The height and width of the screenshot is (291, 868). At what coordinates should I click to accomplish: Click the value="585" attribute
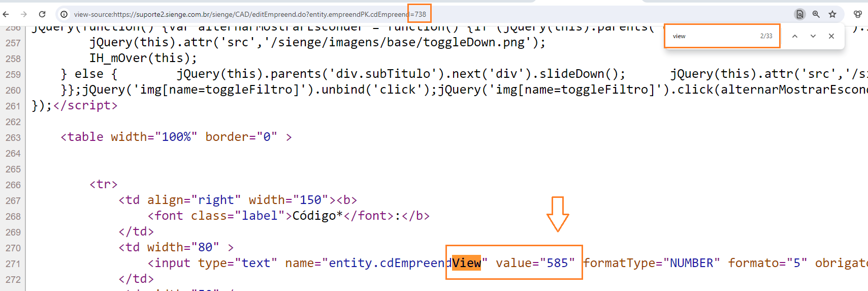click(x=535, y=263)
